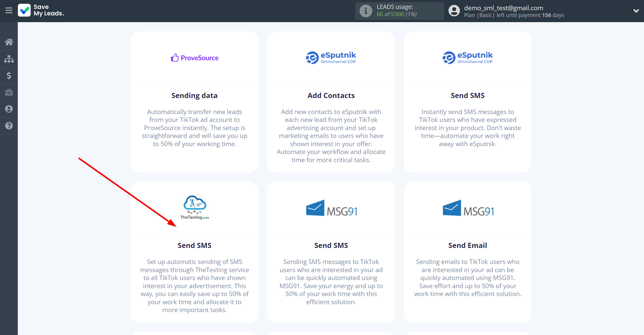The image size is (644, 335).
Task: Click the MSG91 logo on Send SMS card
Action: [331, 208]
